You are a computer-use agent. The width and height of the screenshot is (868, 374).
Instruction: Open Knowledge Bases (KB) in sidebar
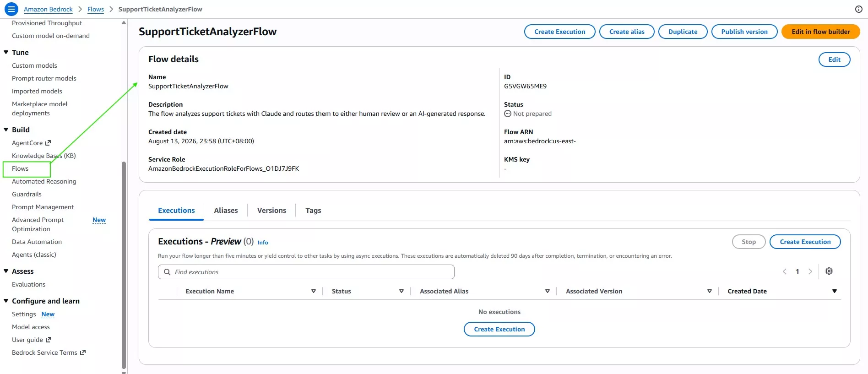click(x=44, y=156)
